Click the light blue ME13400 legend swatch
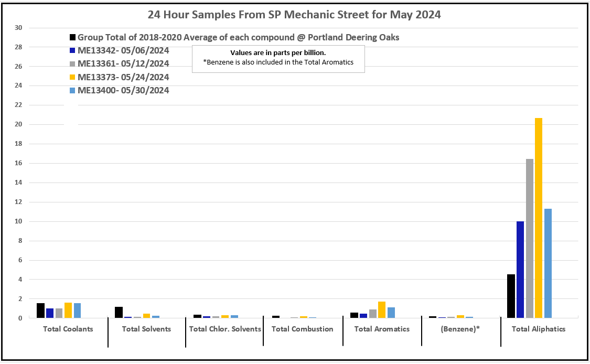The height and width of the screenshot is (364, 590). click(x=73, y=91)
